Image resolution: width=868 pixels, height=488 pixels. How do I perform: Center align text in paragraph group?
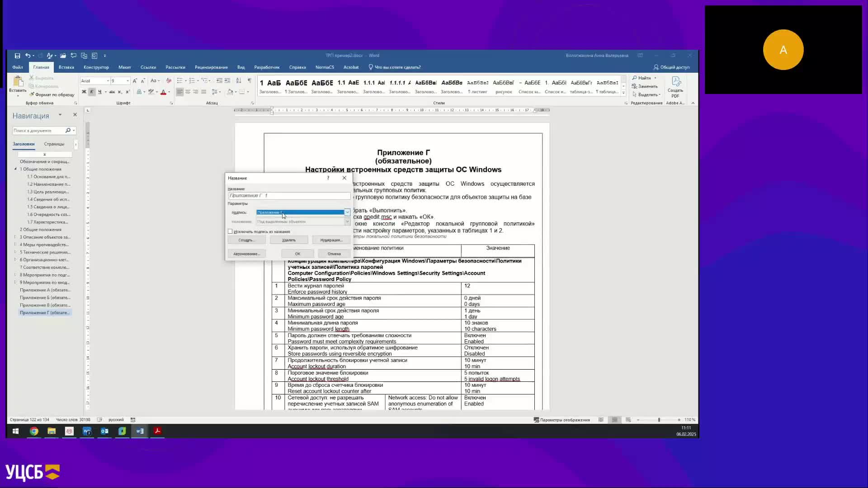[x=188, y=92]
